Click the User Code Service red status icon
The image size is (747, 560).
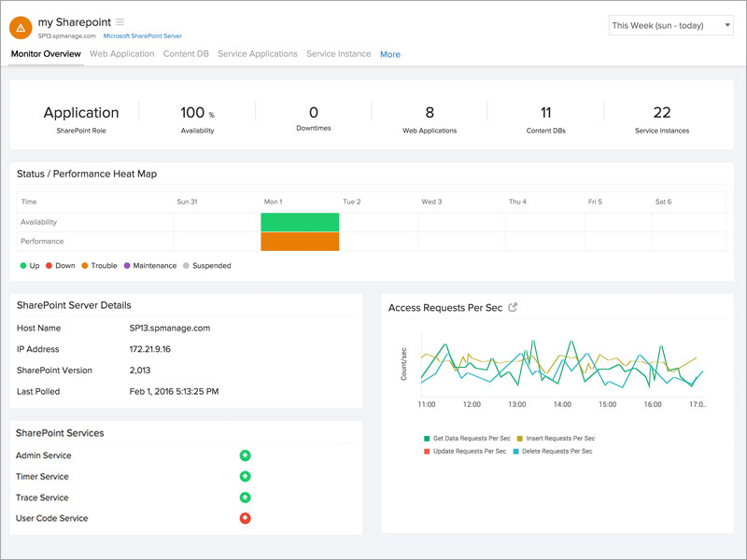click(x=245, y=518)
